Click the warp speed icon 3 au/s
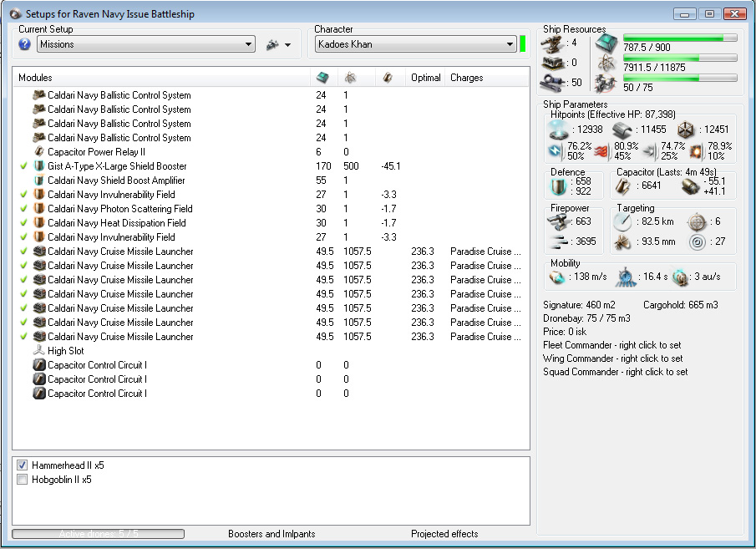 (680, 277)
